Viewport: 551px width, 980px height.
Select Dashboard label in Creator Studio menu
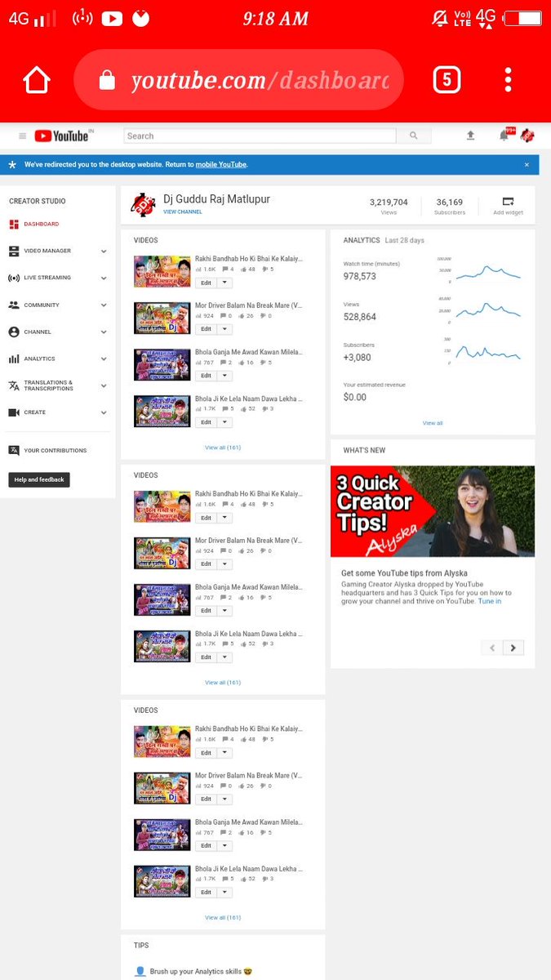point(41,224)
